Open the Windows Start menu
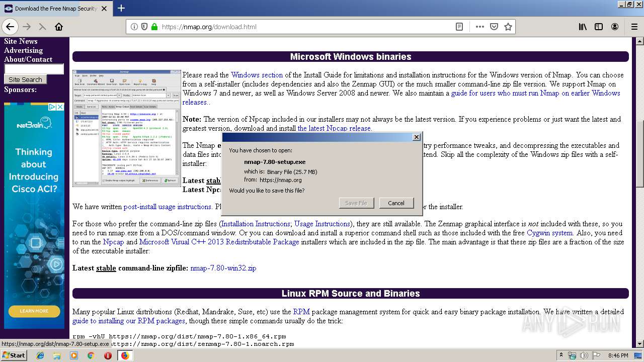This screenshot has height=362, width=644. [x=14, y=355]
